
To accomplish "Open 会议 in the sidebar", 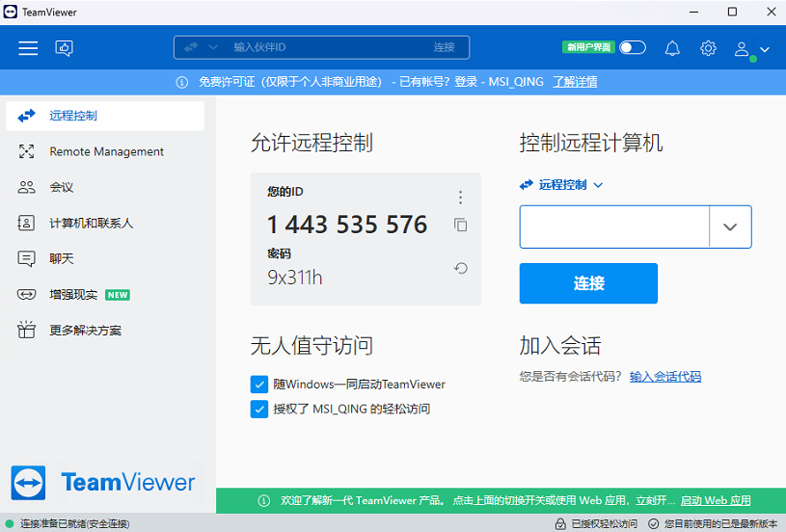I will (x=105, y=187).
